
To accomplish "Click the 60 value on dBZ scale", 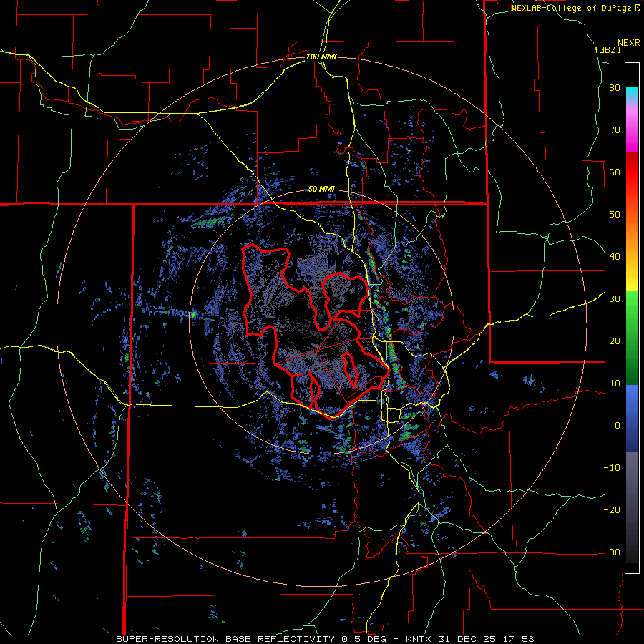I will point(615,172).
